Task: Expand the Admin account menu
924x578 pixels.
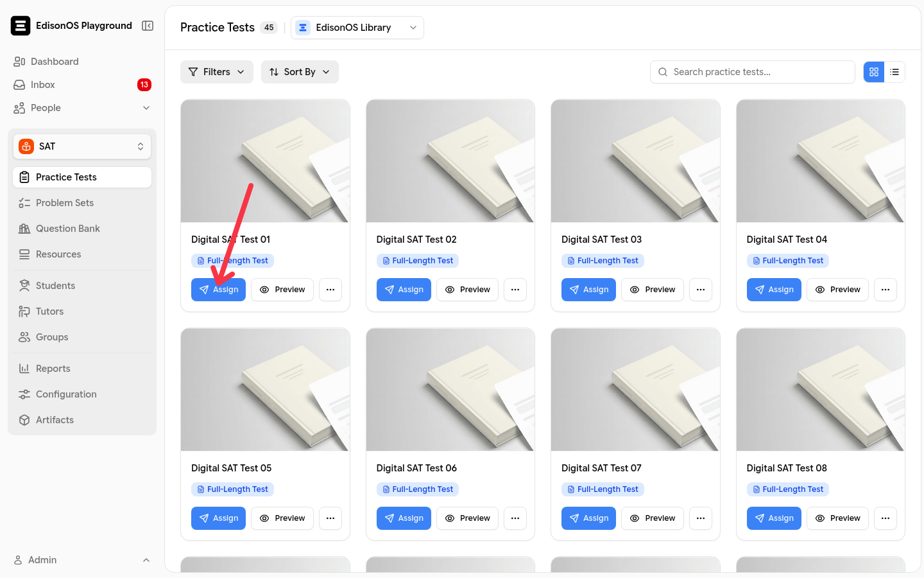Action: (x=82, y=560)
